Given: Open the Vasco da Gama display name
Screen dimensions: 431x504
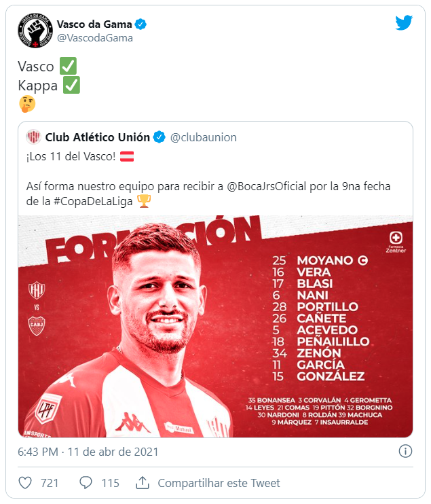Looking at the screenshot, I should 94,24.
